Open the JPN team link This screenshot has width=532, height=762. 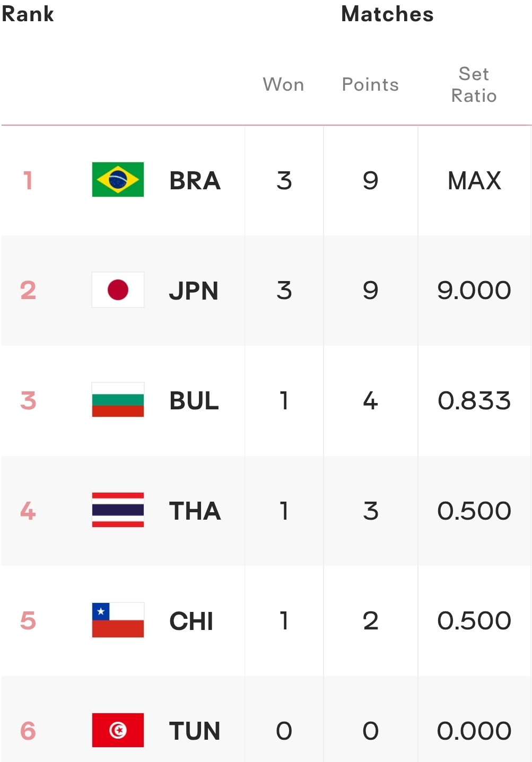point(194,291)
